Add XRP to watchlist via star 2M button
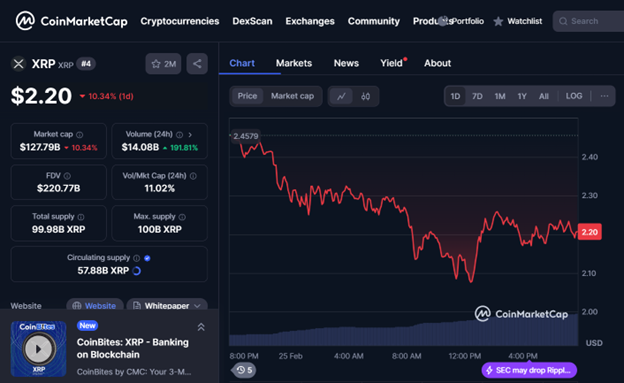 [164, 64]
